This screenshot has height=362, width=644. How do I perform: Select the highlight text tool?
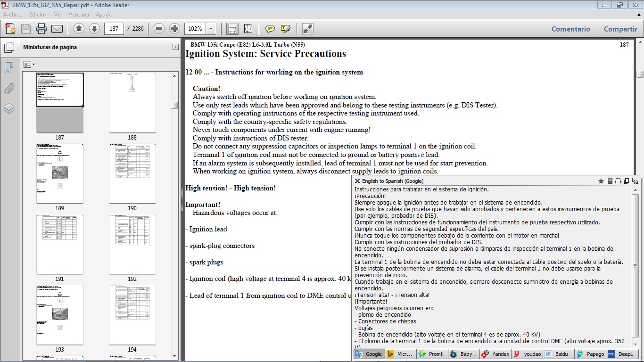pos(286,29)
